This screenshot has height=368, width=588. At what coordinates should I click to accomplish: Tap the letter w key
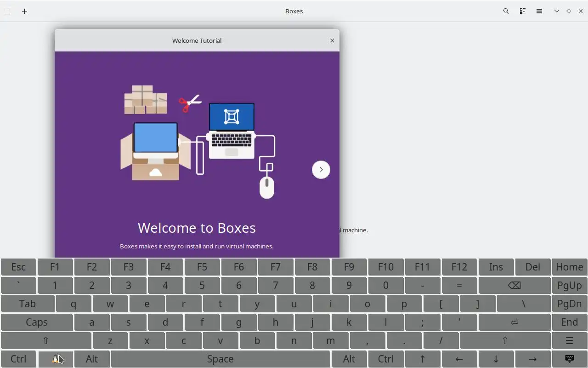[110, 304]
